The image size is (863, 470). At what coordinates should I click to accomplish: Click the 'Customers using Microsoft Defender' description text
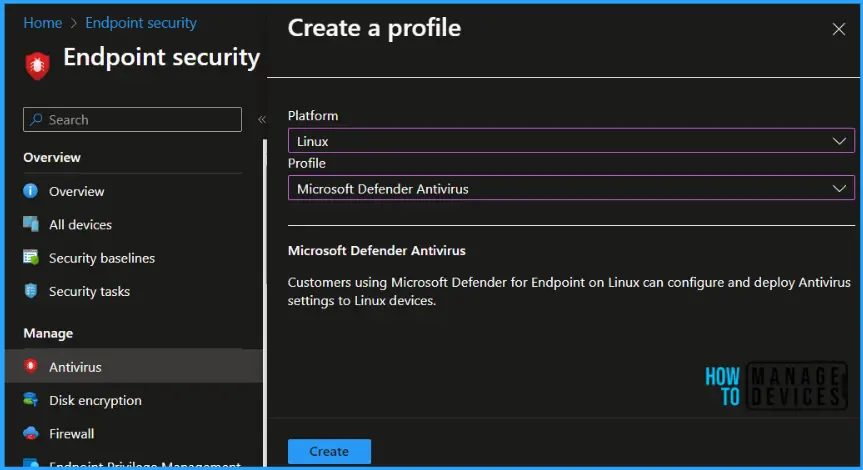pos(569,291)
